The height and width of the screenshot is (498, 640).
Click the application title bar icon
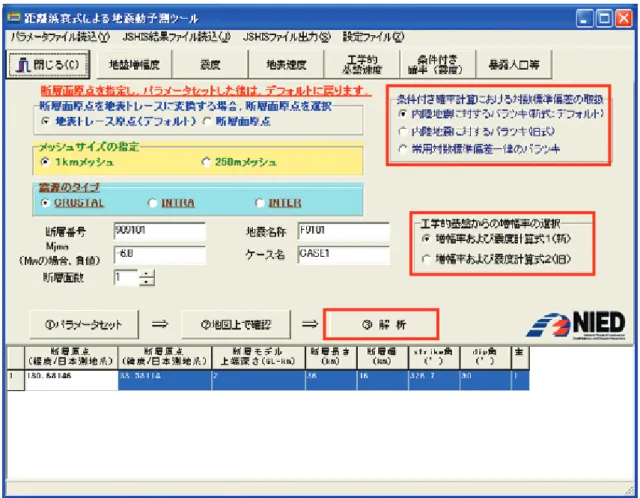coord(14,18)
